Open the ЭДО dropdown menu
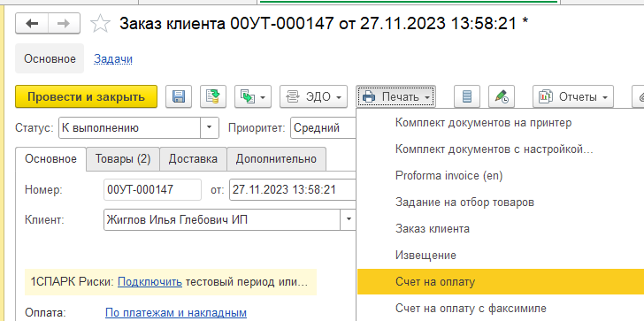 [x=313, y=97]
